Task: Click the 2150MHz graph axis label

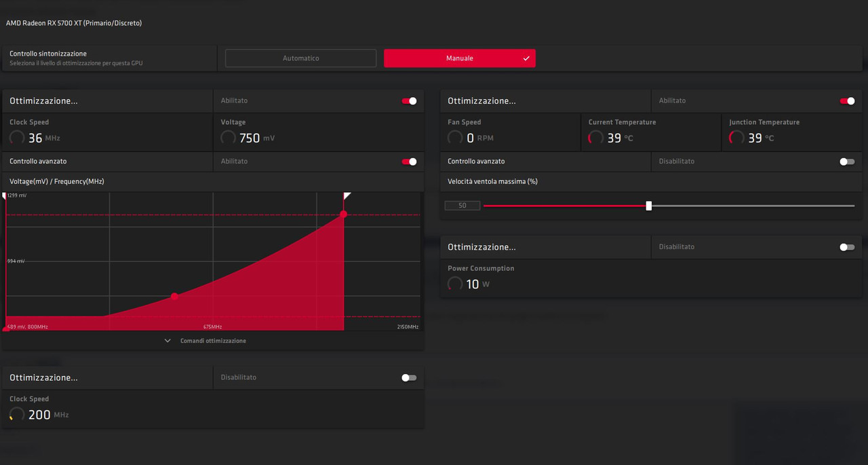Action: point(408,327)
